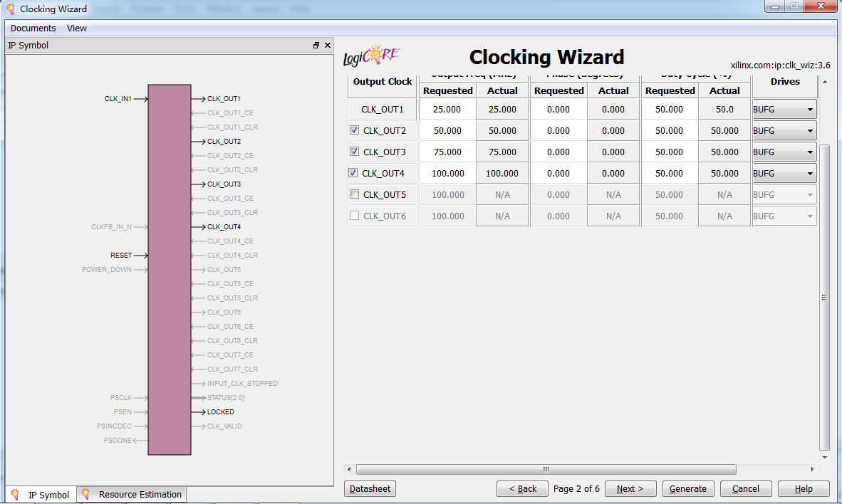The height and width of the screenshot is (504, 842).
Task: Click the pink IP block symbol
Action: pyautogui.click(x=170, y=270)
